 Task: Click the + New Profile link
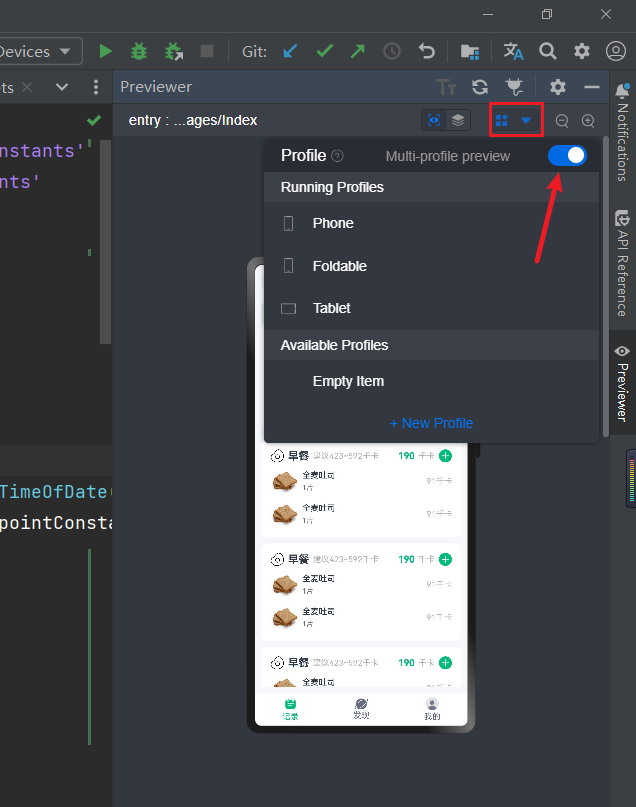coord(431,423)
